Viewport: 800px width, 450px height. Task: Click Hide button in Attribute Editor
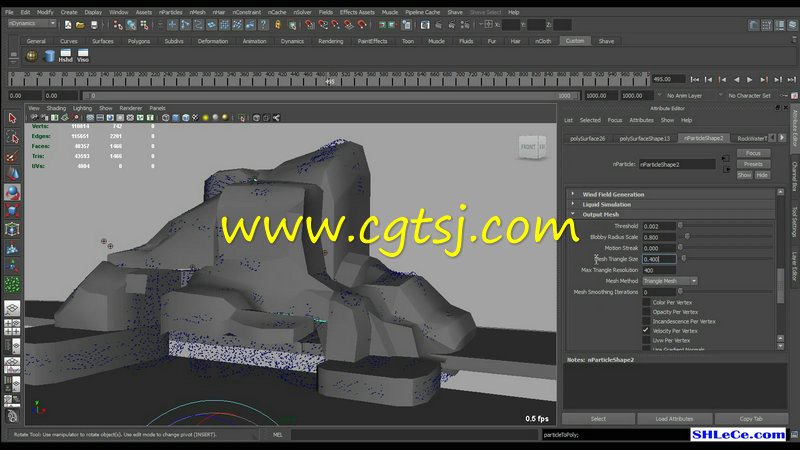click(x=762, y=175)
